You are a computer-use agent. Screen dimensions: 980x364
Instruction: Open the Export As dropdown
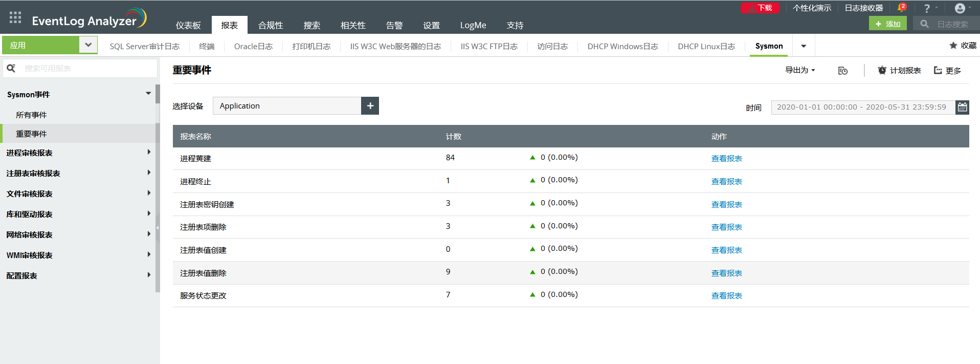tap(800, 70)
